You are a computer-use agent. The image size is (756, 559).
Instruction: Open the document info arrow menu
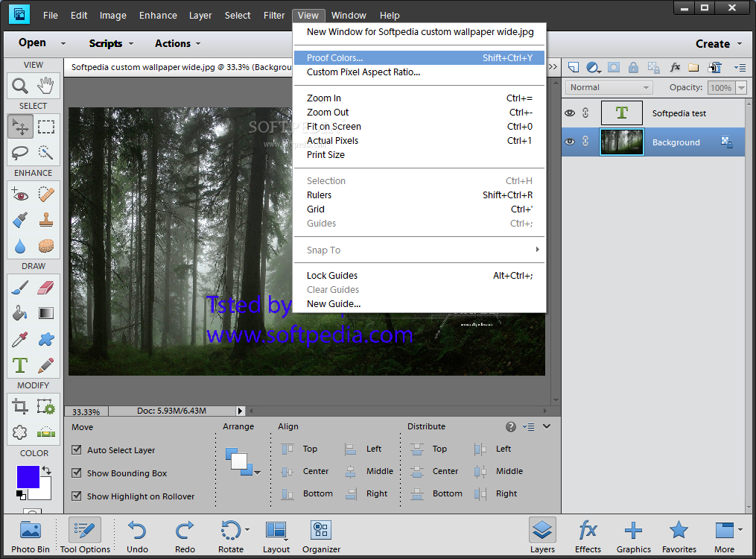[x=240, y=411]
